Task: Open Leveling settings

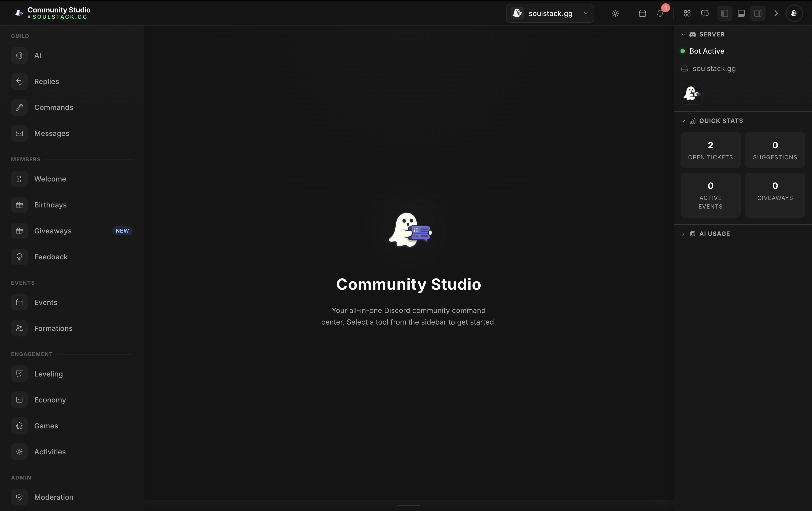Action: click(72, 374)
